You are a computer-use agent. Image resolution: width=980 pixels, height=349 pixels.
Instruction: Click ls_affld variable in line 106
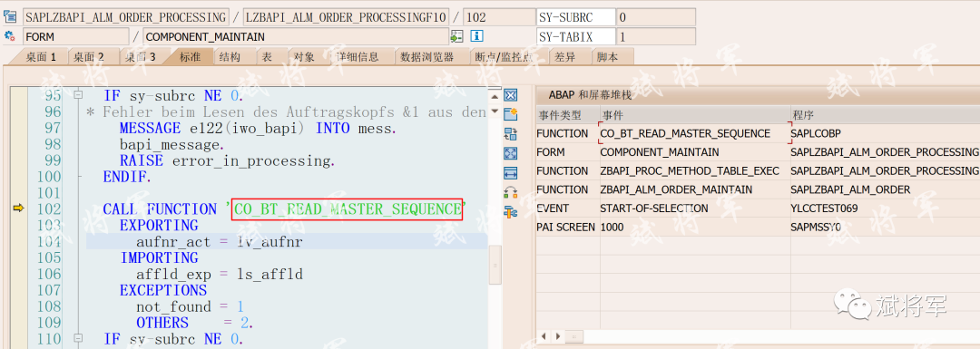point(269,274)
